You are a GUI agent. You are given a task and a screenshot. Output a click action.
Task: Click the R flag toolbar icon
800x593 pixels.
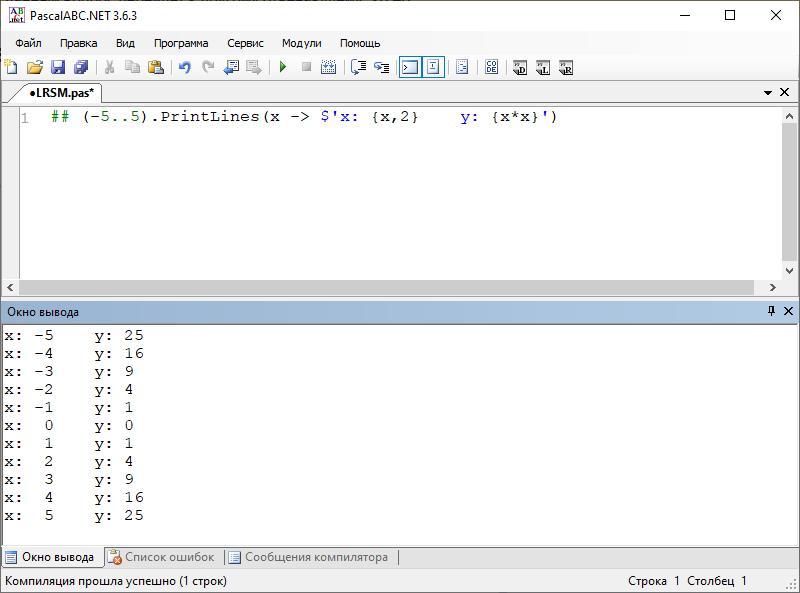(566, 67)
